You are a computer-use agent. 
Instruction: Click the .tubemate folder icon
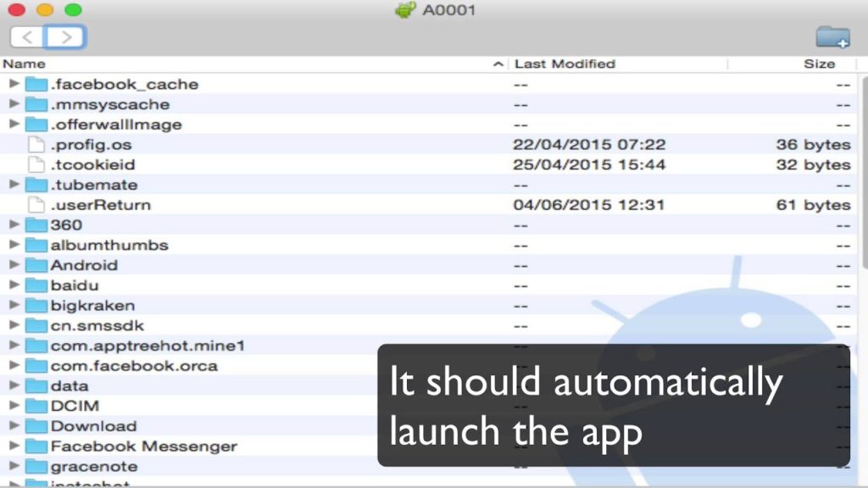[x=36, y=184]
